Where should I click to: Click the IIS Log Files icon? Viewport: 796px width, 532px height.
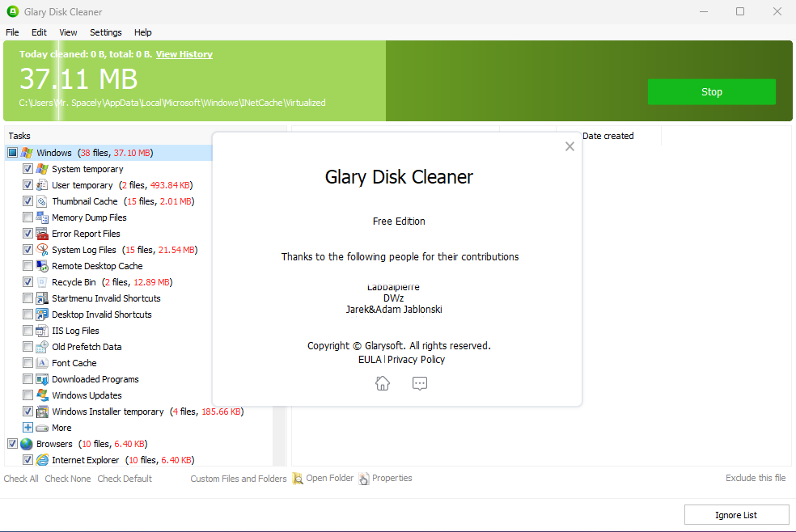tap(42, 331)
